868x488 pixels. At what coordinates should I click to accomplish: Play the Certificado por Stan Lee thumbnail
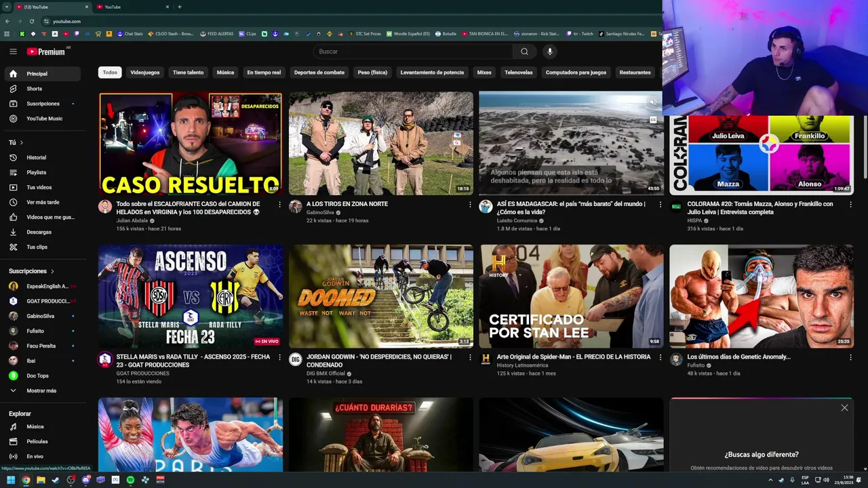572,296
